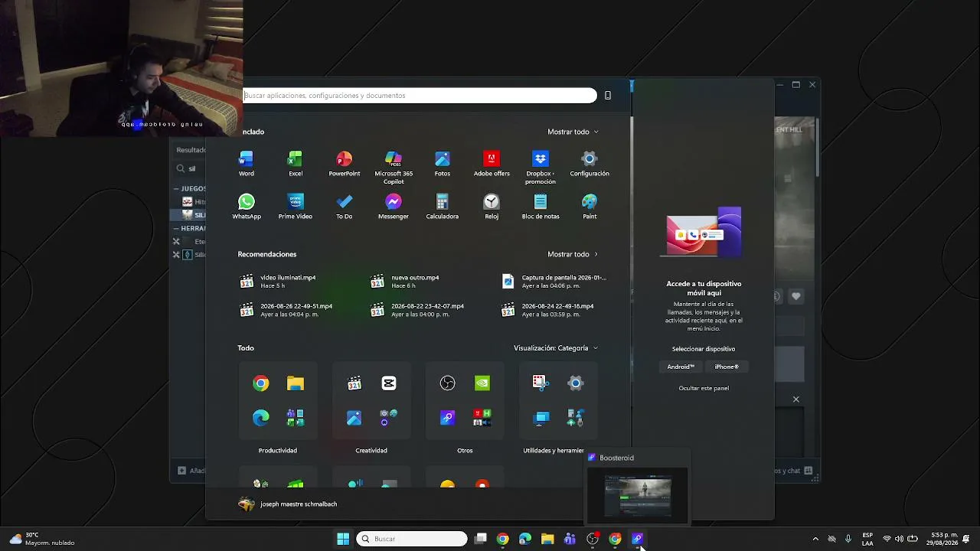Open File Explorer from the taskbar
This screenshot has height=551, width=980.
click(x=547, y=539)
